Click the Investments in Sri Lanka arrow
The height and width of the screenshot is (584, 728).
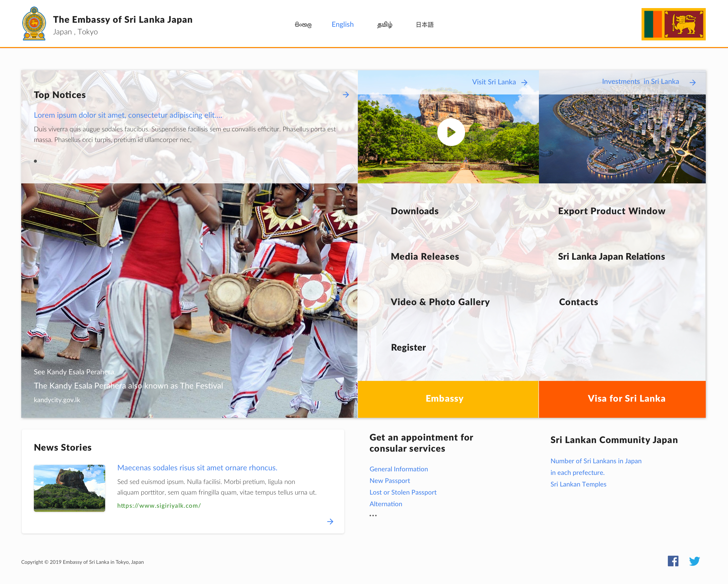click(x=693, y=82)
